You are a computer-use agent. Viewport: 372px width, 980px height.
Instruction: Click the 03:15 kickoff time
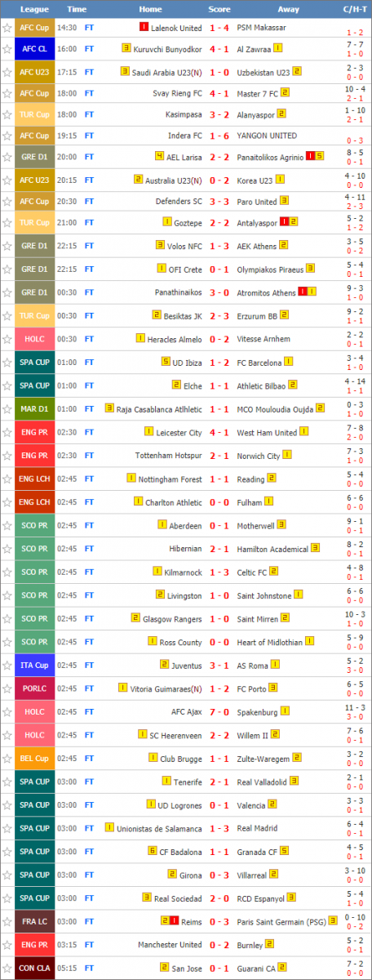click(x=66, y=945)
